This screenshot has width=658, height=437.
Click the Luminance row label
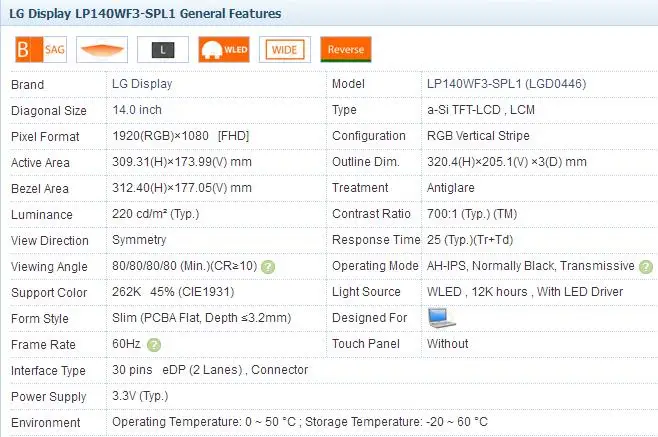(x=42, y=215)
